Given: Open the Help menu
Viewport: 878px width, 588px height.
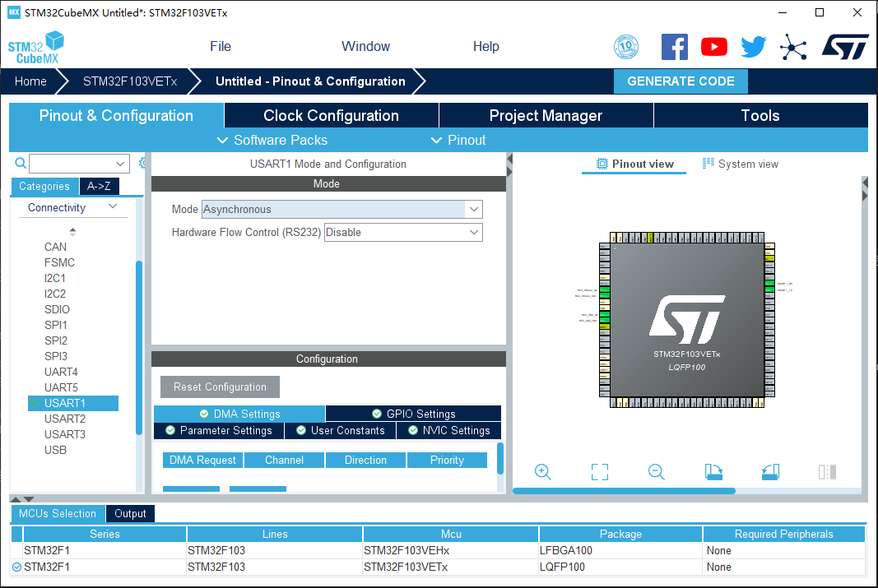Looking at the screenshot, I should tap(486, 46).
